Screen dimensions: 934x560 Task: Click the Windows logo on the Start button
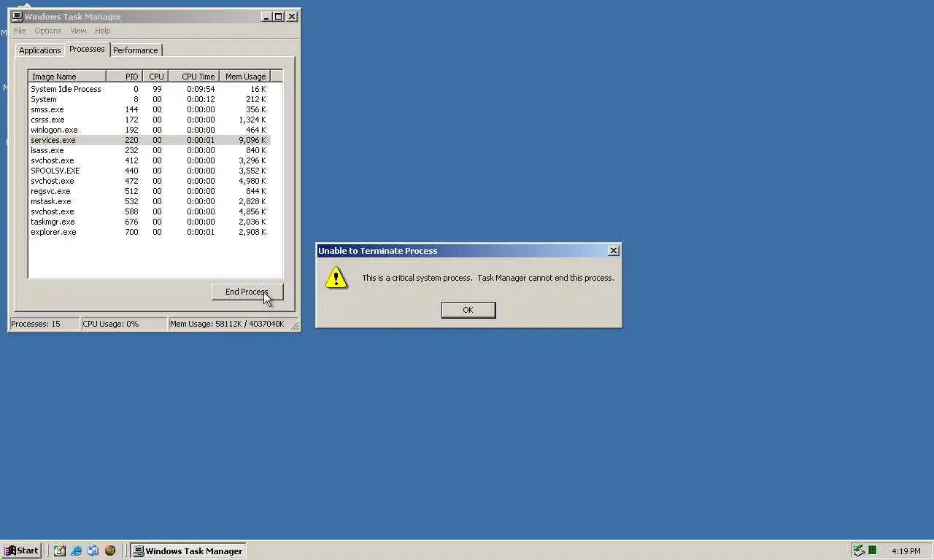click(x=10, y=551)
